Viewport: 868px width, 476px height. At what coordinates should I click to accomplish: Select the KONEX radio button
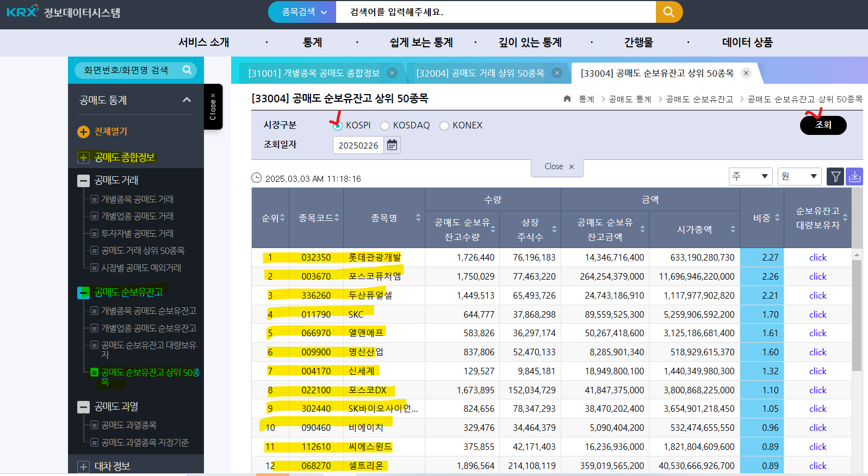444,126
